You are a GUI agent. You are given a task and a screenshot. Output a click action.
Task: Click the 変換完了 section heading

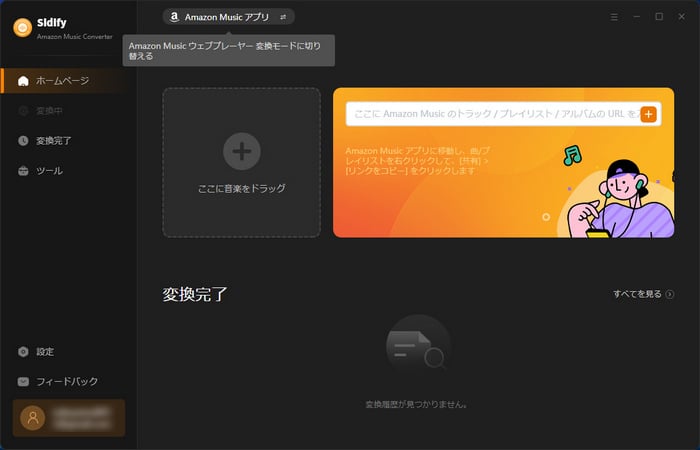tap(195, 294)
